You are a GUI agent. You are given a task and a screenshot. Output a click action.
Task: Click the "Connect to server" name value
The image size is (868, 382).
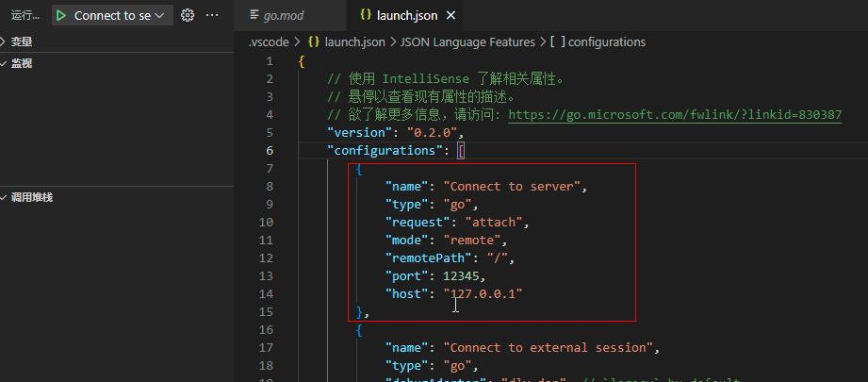(512, 187)
